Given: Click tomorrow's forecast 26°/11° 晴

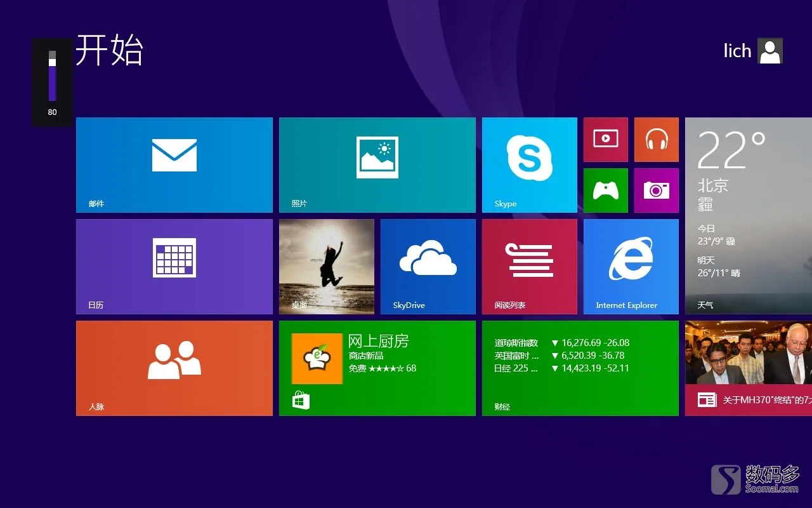Looking at the screenshot, I should 719,273.
